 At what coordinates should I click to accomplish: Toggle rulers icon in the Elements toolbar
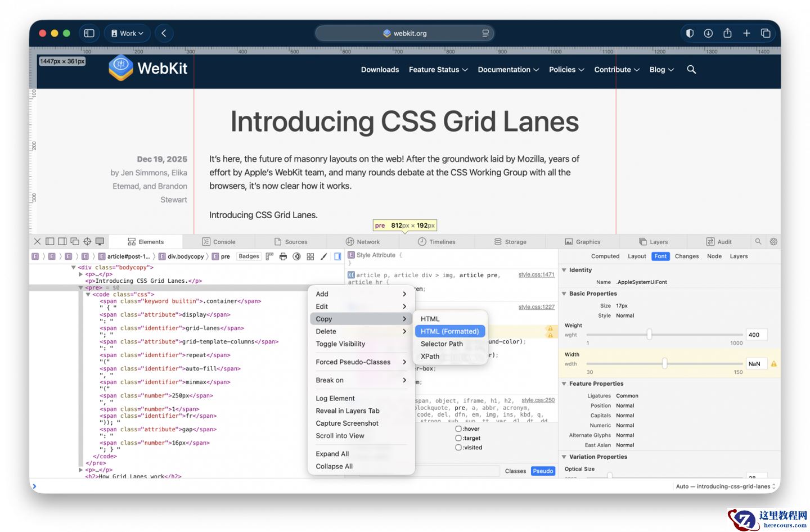(x=269, y=256)
